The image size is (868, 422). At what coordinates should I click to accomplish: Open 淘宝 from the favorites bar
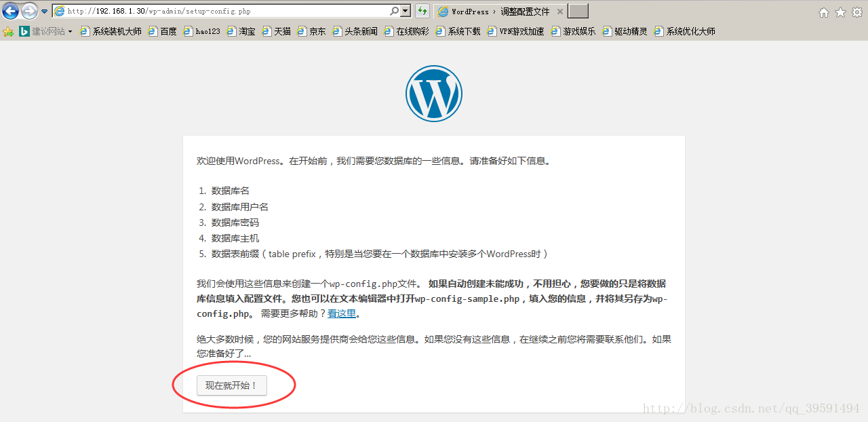click(247, 31)
